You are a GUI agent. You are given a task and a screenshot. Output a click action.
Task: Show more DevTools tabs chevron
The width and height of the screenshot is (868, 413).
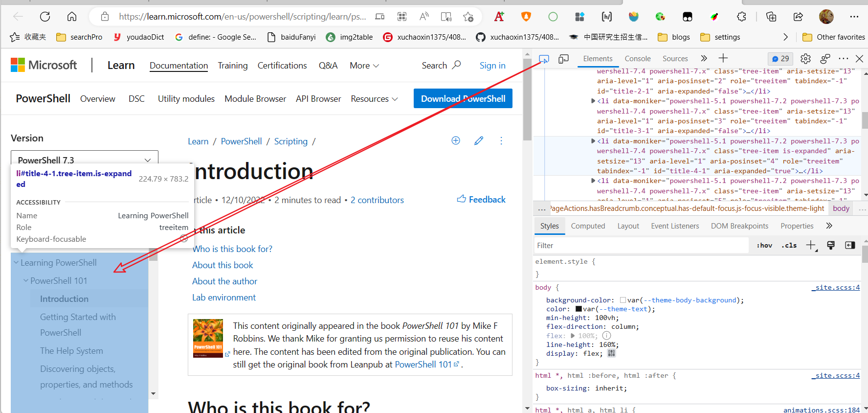click(704, 58)
